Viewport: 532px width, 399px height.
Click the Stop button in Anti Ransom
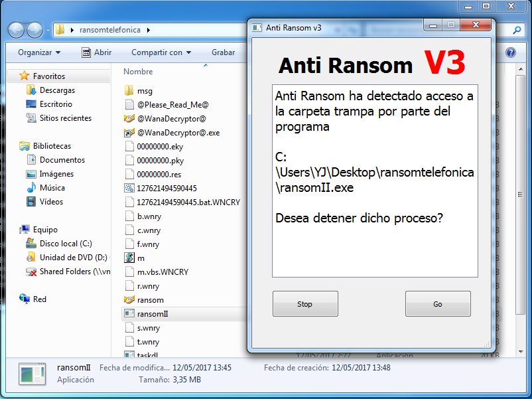(305, 303)
